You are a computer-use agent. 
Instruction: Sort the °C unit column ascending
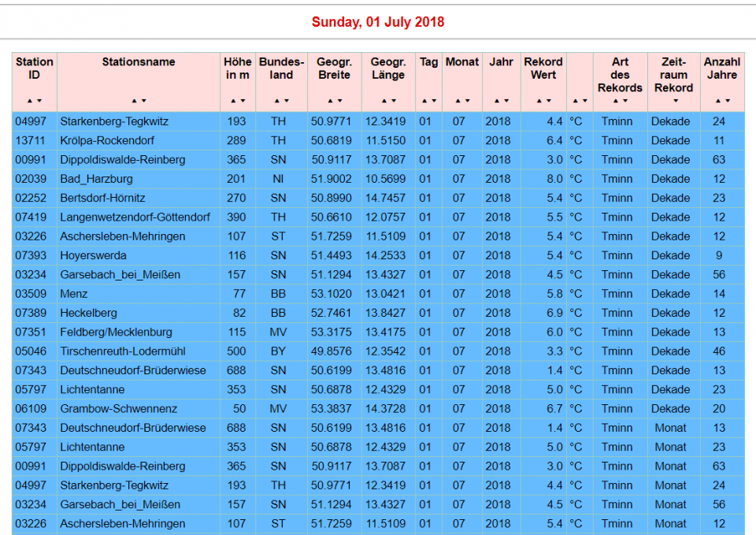coord(576,101)
